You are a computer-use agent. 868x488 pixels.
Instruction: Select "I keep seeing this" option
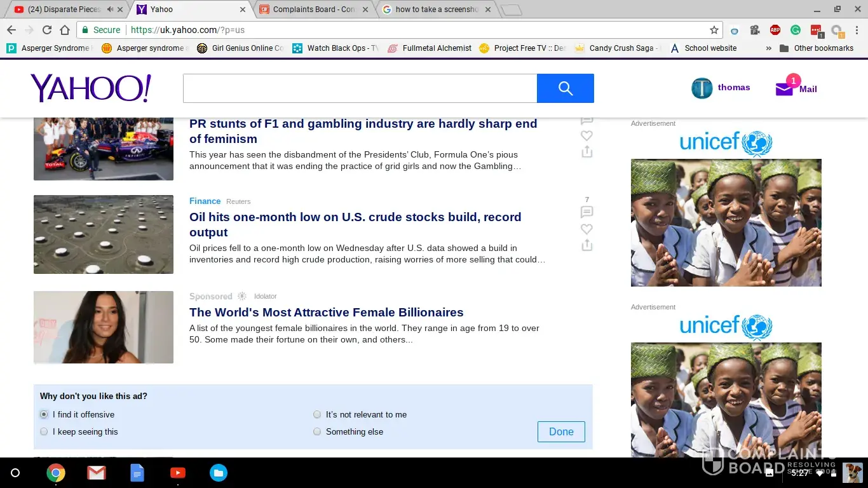[44, 431]
